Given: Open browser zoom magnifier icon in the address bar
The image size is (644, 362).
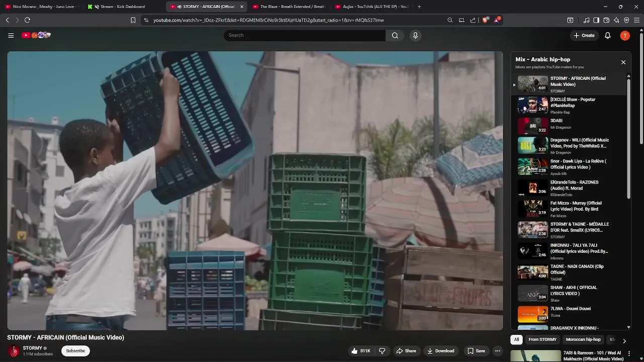Looking at the screenshot, I should pos(450,20).
